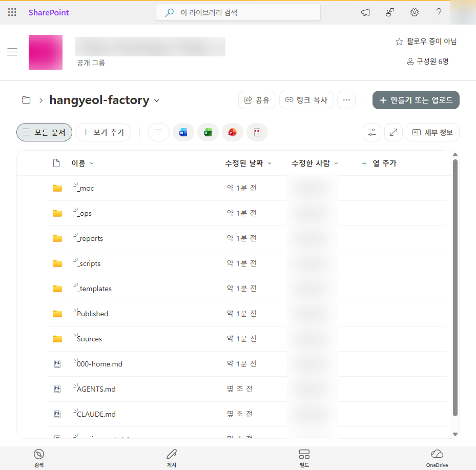This screenshot has width=476, height=470.
Task: Select the AGENTS.md markdown file icon
Action: click(x=57, y=389)
